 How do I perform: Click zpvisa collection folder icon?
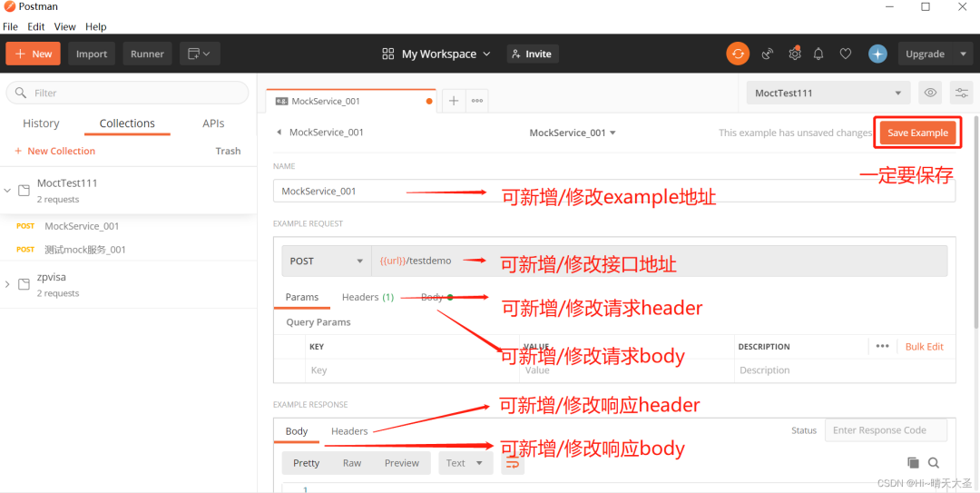click(x=24, y=284)
